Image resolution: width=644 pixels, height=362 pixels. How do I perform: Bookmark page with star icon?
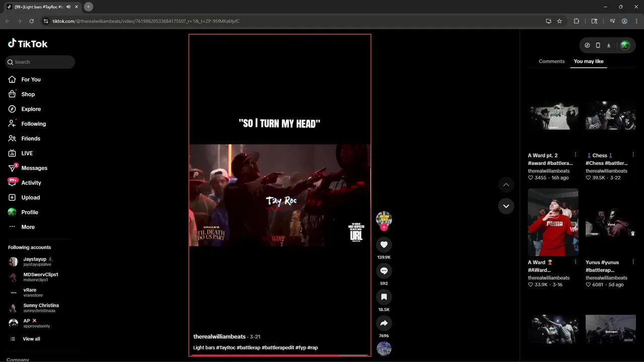(559, 21)
